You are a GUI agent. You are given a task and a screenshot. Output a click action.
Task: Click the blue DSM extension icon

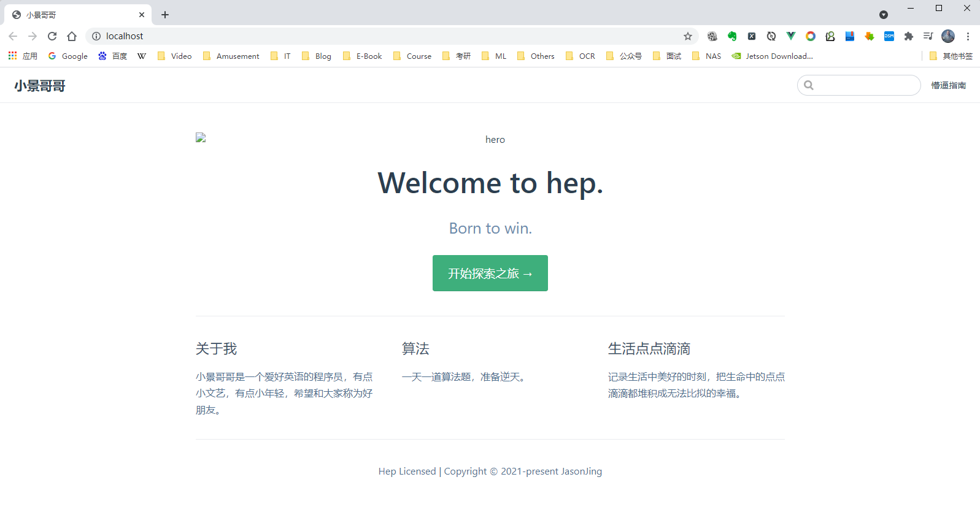(x=889, y=36)
